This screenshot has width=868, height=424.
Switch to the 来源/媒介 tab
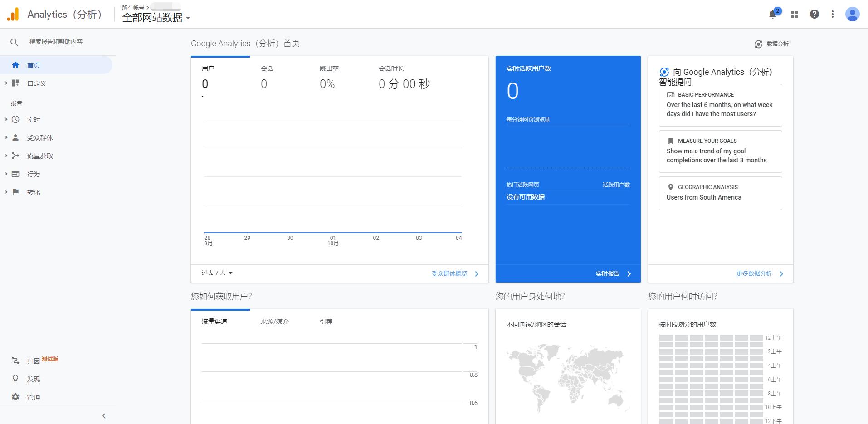[274, 322]
